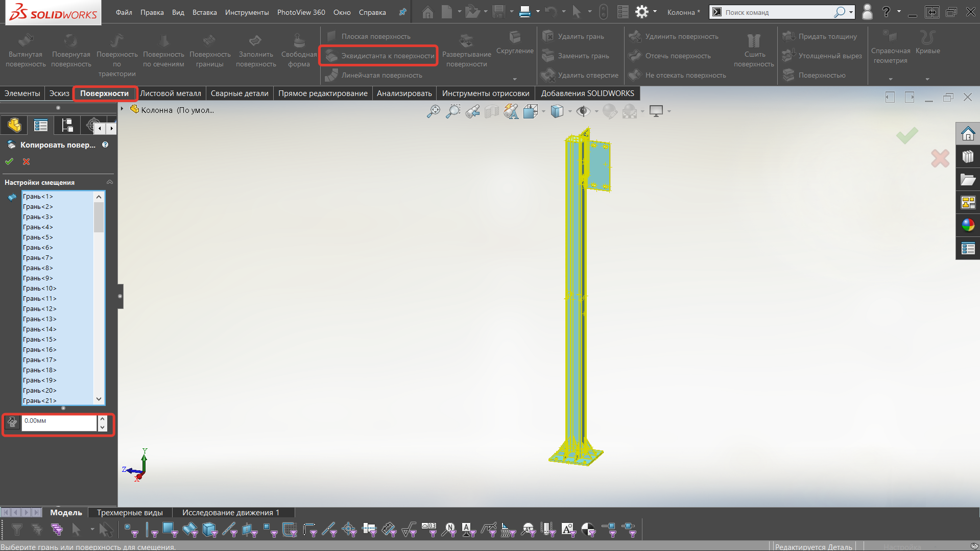The image size is (980, 551).
Task: Click Zoom to Fit in the view toolbar
Action: (433, 111)
